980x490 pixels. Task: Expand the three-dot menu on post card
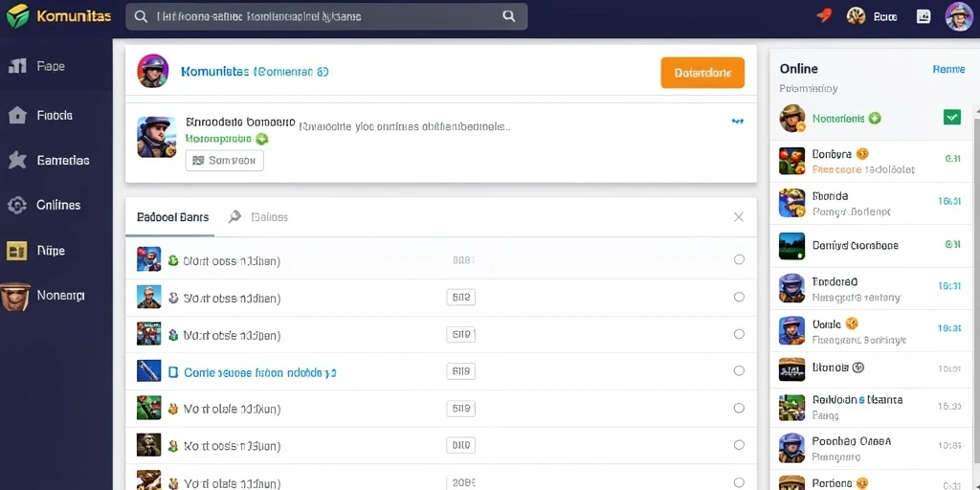point(738,122)
